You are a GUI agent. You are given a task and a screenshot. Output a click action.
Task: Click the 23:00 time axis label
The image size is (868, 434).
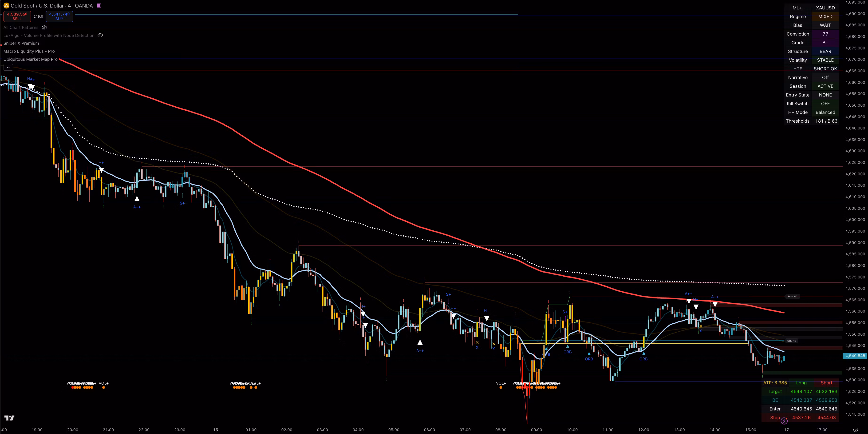tap(180, 430)
